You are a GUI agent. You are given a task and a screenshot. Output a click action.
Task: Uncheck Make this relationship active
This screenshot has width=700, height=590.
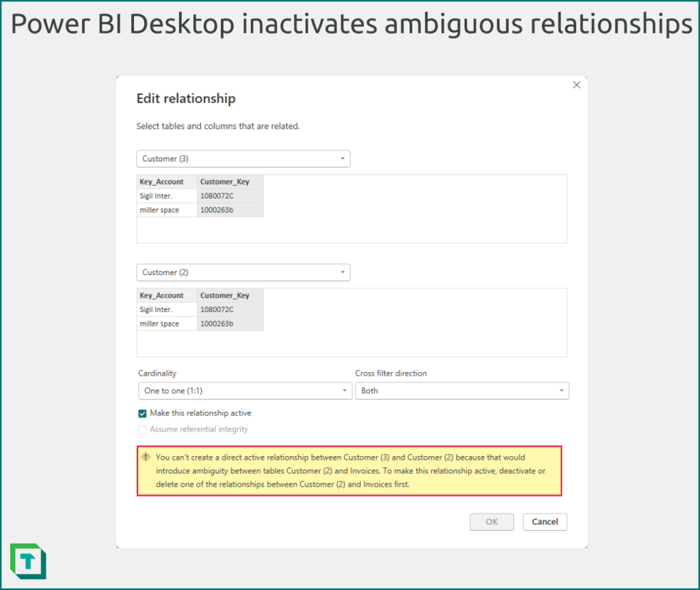(142, 414)
